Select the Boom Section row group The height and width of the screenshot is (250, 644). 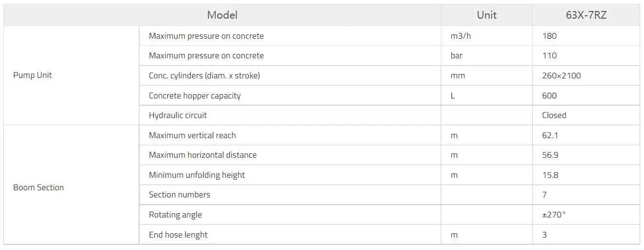click(x=38, y=187)
